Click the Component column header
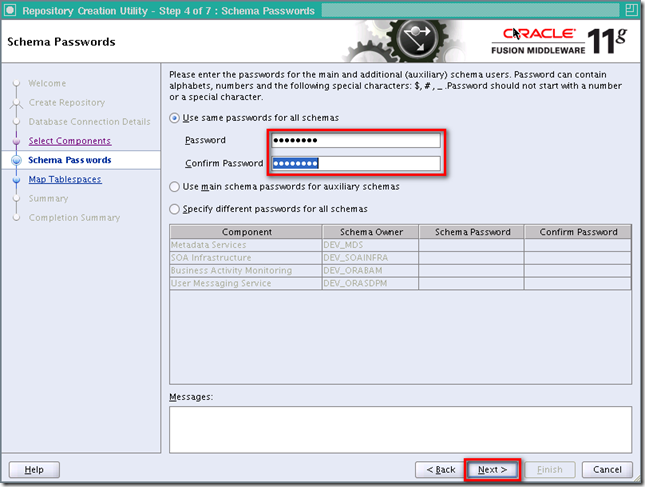This screenshot has width=645, height=487. coord(246,232)
